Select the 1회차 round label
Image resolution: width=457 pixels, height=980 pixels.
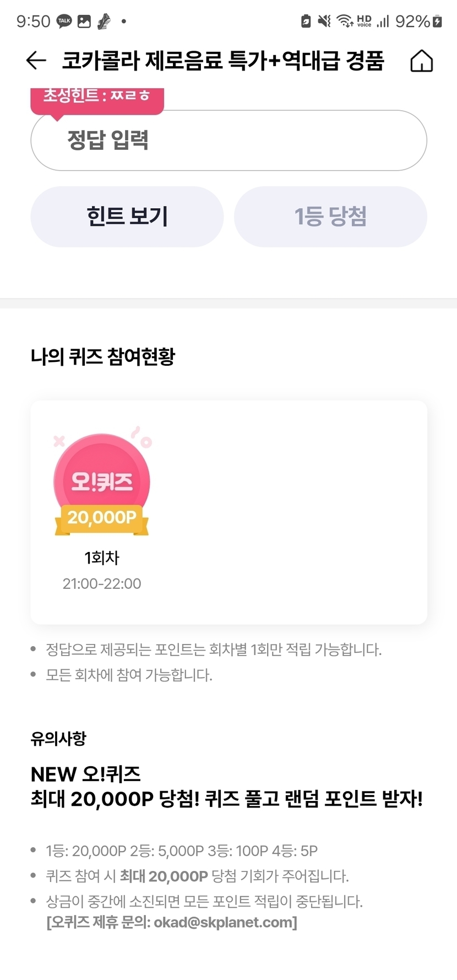[102, 557]
